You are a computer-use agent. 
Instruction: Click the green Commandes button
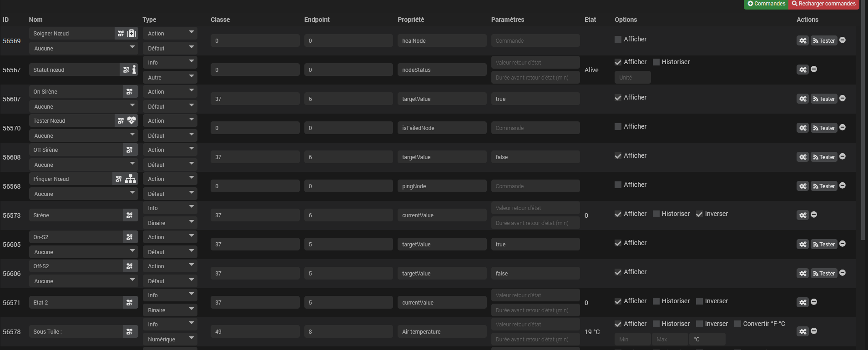pyautogui.click(x=767, y=4)
